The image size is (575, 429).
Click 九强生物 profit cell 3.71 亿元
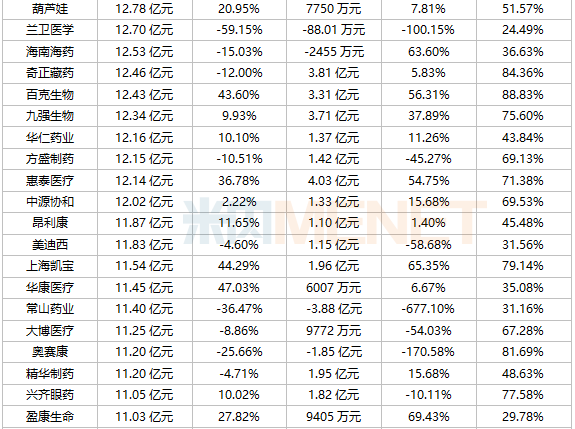click(334, 116)
